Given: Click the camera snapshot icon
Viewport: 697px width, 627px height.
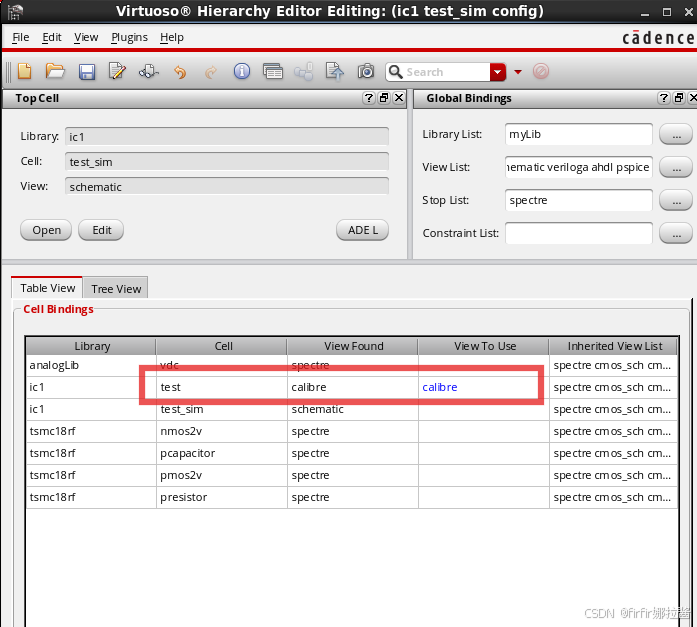Looking at the screenshot, I should [365, 71].
